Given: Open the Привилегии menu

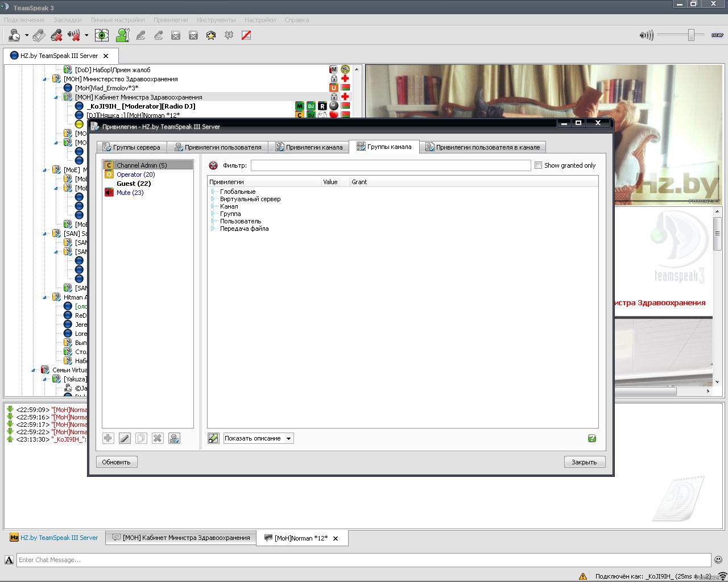Looking at the screenshot, I should pos(171,20).
